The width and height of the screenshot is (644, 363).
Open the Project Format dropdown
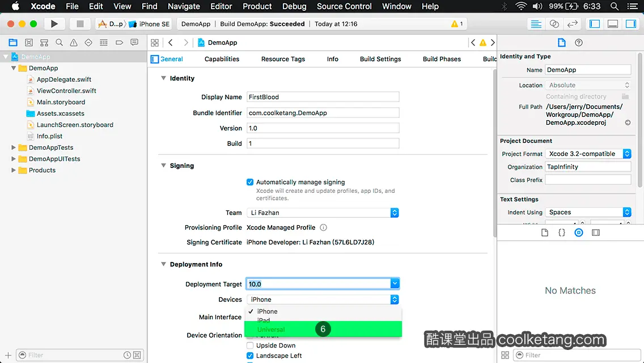pos(588,154)
